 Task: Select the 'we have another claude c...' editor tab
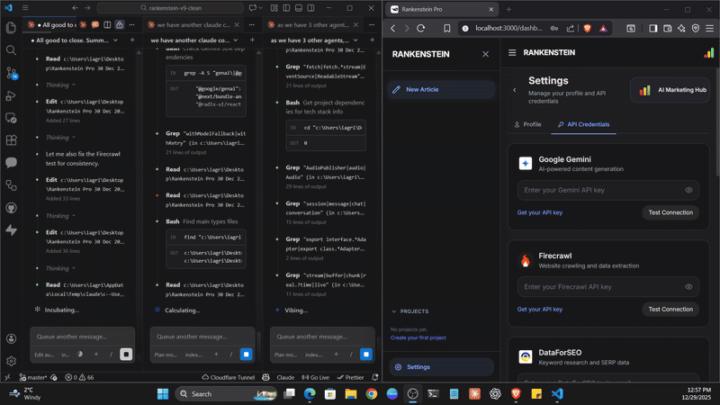coord(193,25)
